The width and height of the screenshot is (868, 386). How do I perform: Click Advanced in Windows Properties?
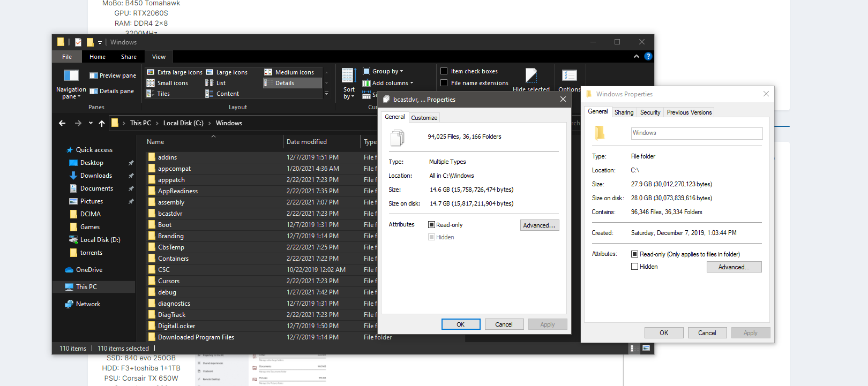pyautogui.click(x=734, y=267)
